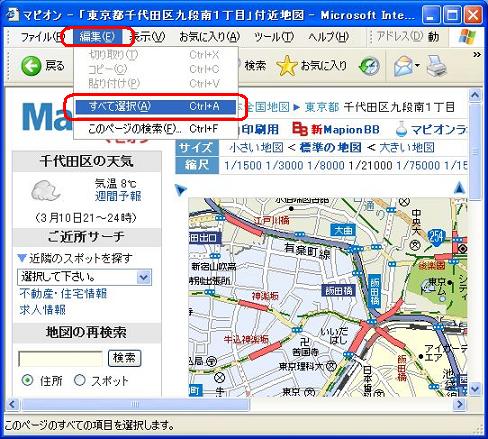Click the 東京都 breadcrumb link
Image resolution: width=488 pixels, height=439 pixels.
322,107
